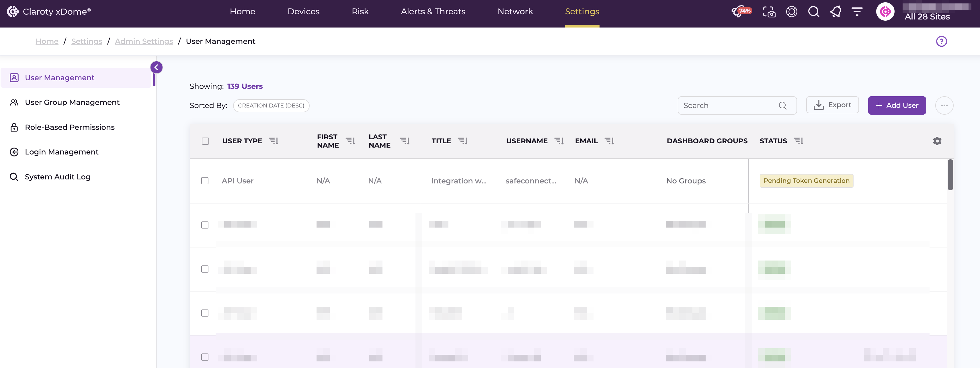The height and width of the screenshot is (368, 980).
Task: Click the Export button
Action: (832, 105)
